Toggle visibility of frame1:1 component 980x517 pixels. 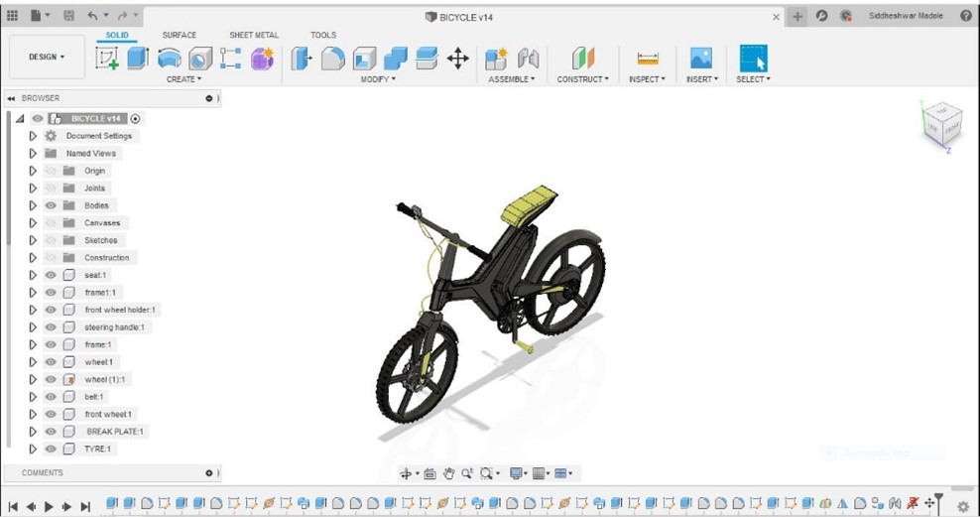pos(51,293)
